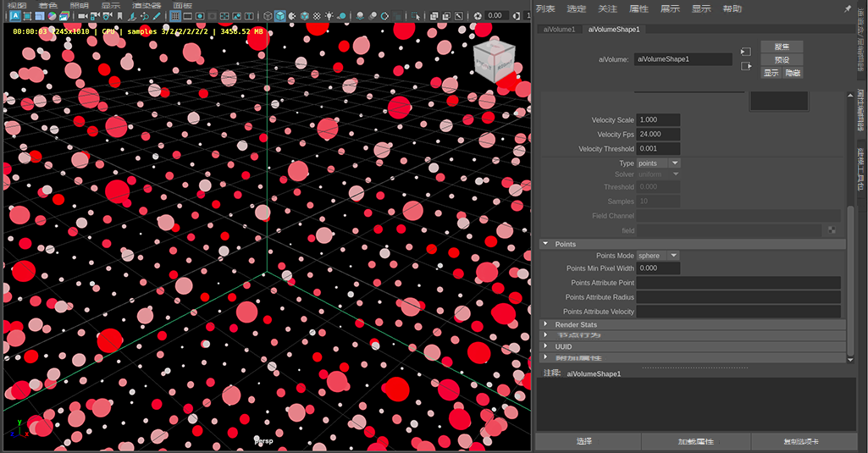Viewport: 868px width, 453px height.
Task: Open the Points Mode dropdown showing sphere
Action: click(658, 256)
